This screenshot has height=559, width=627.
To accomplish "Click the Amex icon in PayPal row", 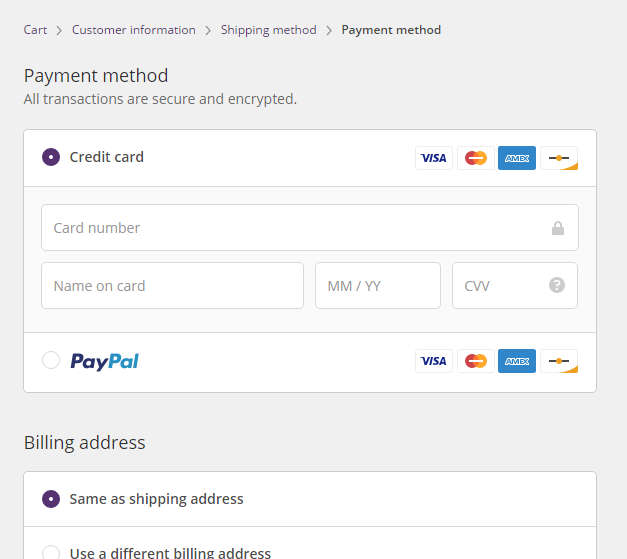I will pos(517,361).
